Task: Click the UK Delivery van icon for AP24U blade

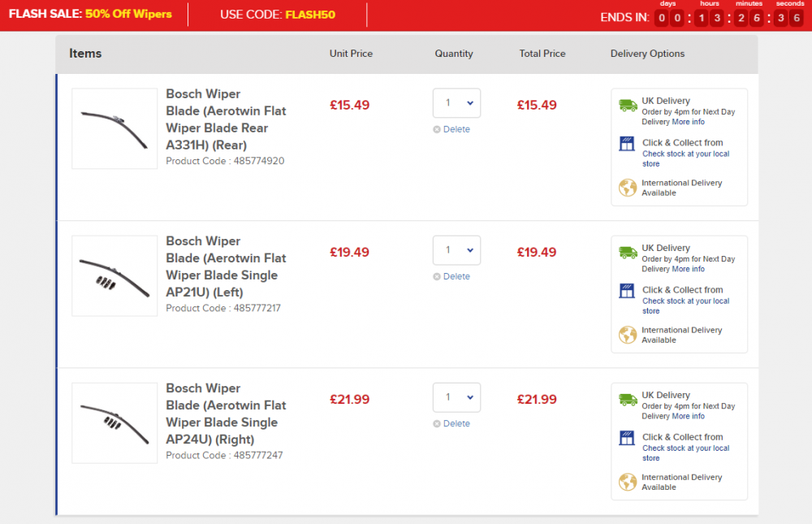Action: pyautogui.click(x=628, y=400)
